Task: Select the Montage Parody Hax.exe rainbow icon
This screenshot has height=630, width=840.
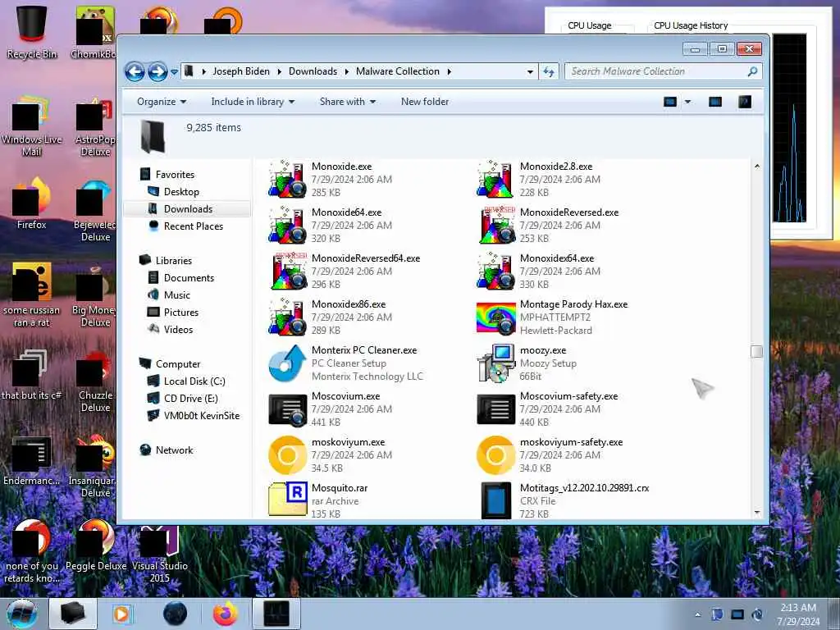Action: point(495,317)
